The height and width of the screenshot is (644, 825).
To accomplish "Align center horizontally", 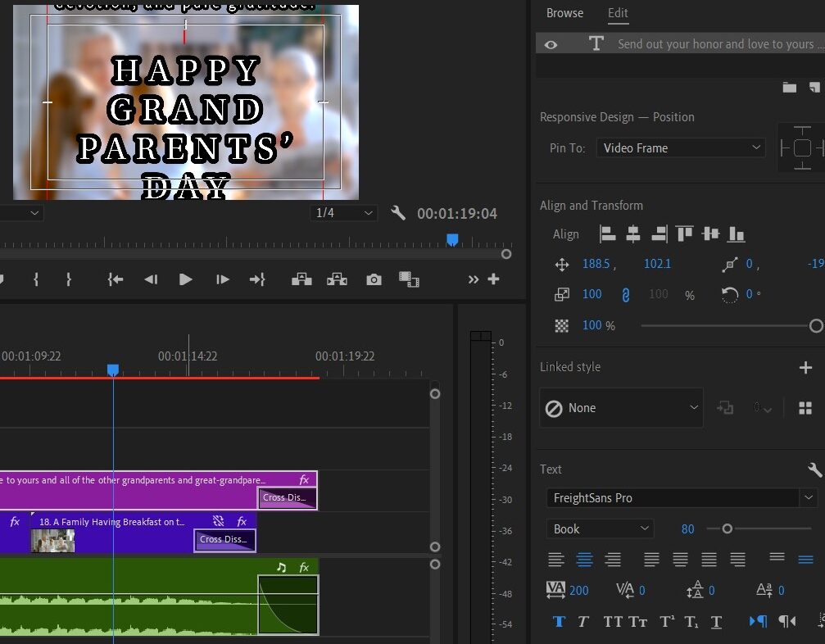I will pos(633,234).
